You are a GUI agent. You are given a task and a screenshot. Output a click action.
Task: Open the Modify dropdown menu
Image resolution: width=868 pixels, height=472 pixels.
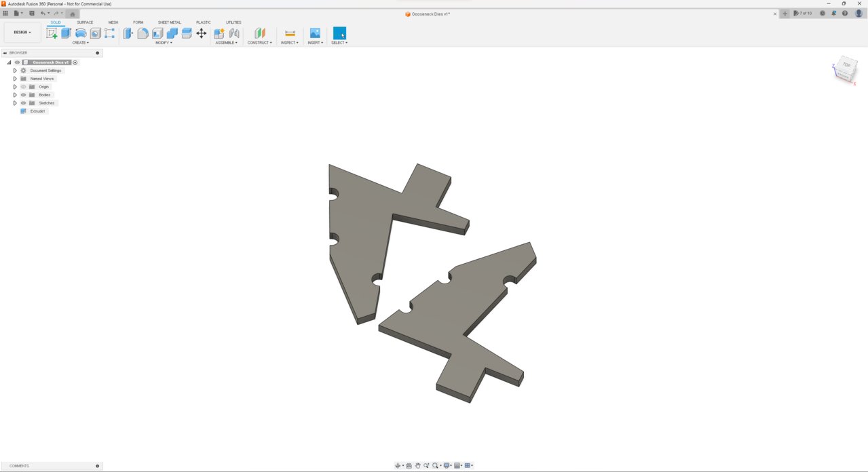(164, 43)
